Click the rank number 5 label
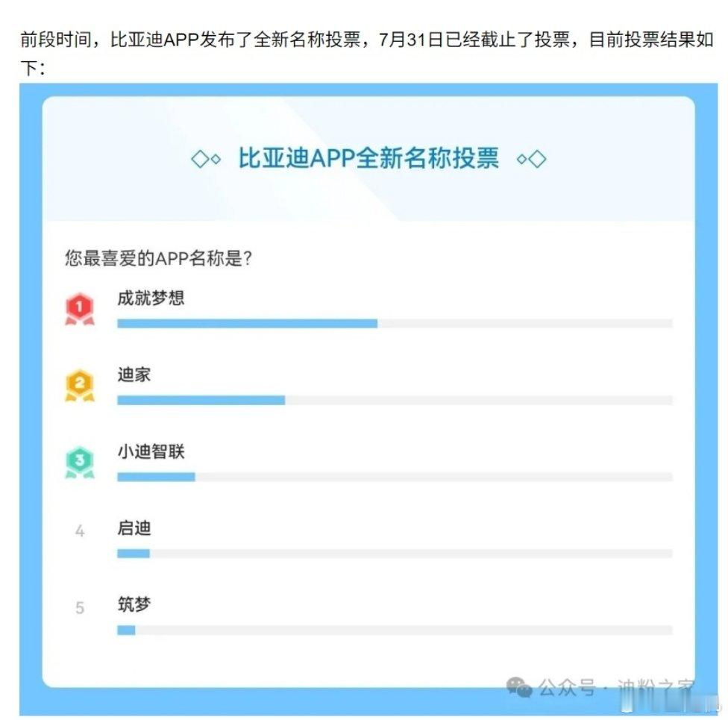The image size is (728, 720). click(80, 607)
